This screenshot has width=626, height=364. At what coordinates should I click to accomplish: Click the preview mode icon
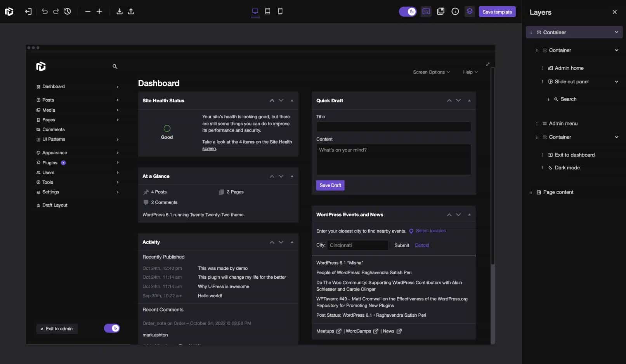[x=426, y=12]
